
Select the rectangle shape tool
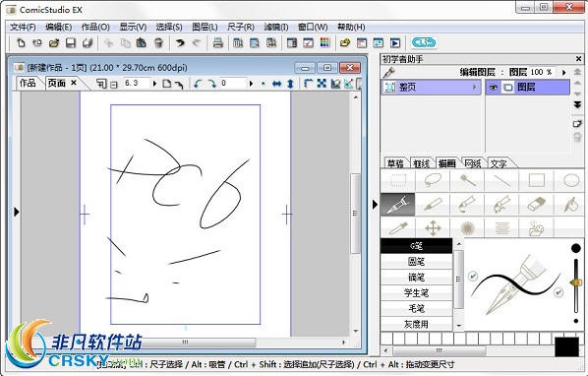536,181
